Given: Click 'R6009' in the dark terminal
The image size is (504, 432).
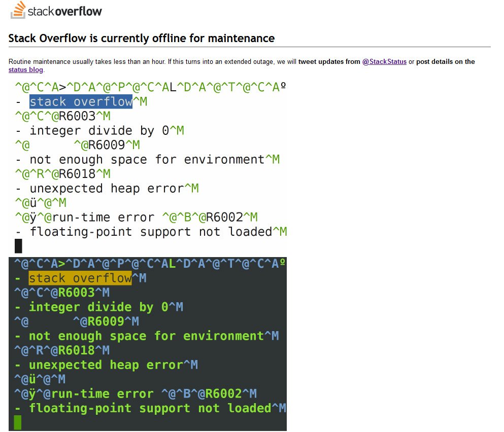Looking at the screenshot, I should pyautogui.click(x=106, y=321).
